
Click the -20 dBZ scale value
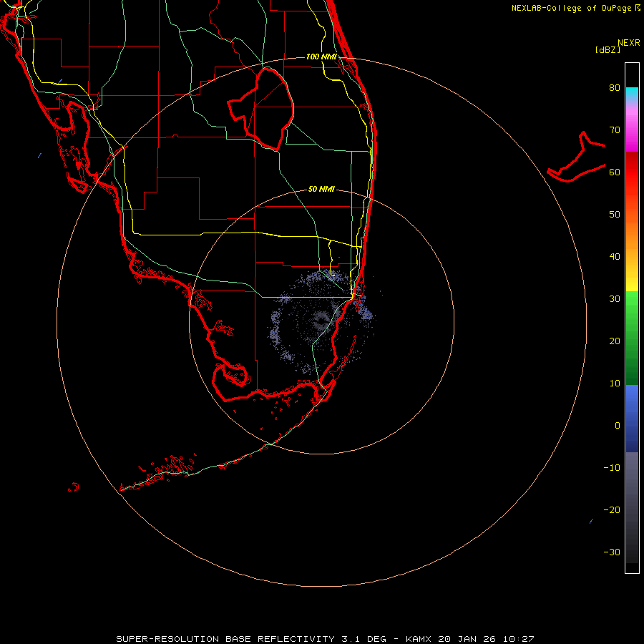(612, 510)
